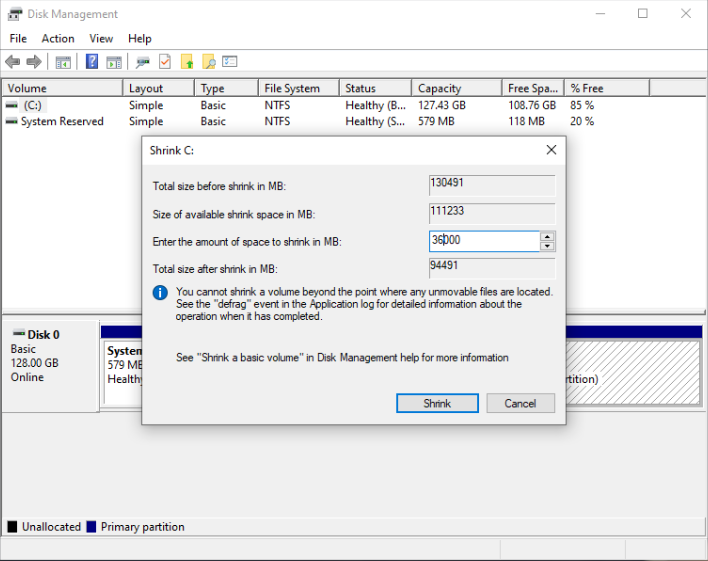Close the Shrink C: dialog
Viewport: 708px width, 561px height.
pos(551,150)
